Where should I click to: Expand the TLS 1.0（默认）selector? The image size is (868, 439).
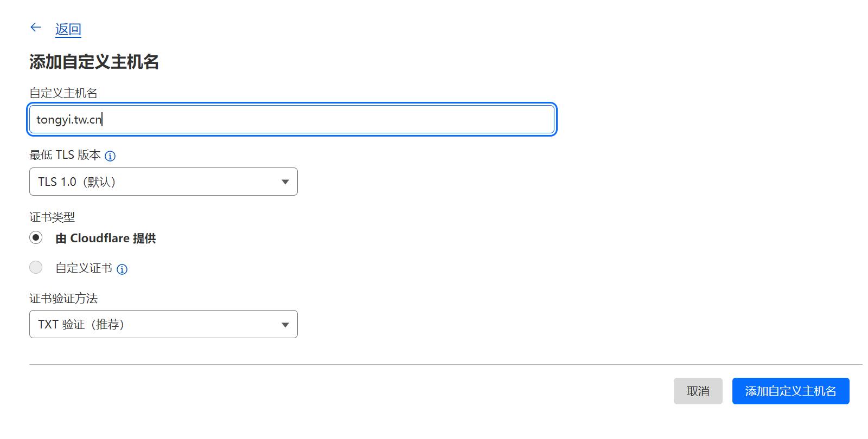pos(163,182)
